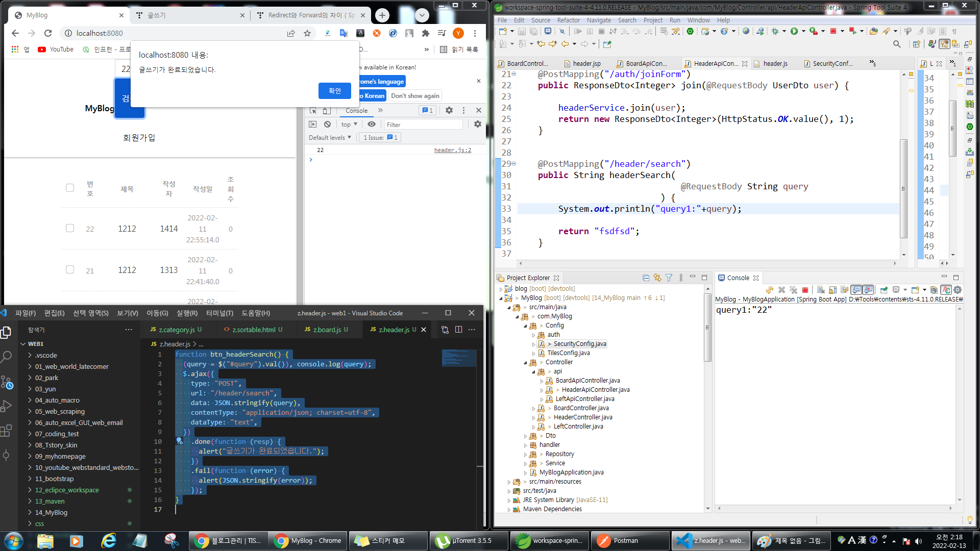Check the checkbox for post 21
Image resolution: width=980 pixels, height=551 pixels.
(70, 269)
